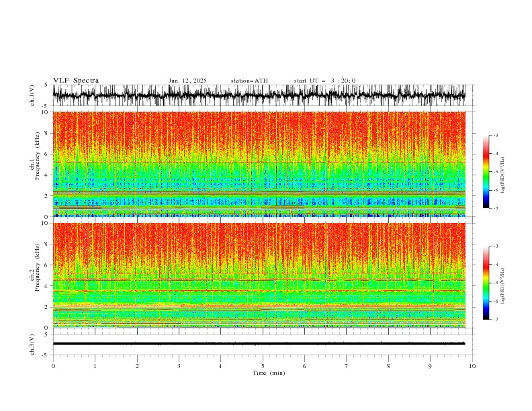Click the "start UT = 3 :20: 0" text

(x=324, y=81)
